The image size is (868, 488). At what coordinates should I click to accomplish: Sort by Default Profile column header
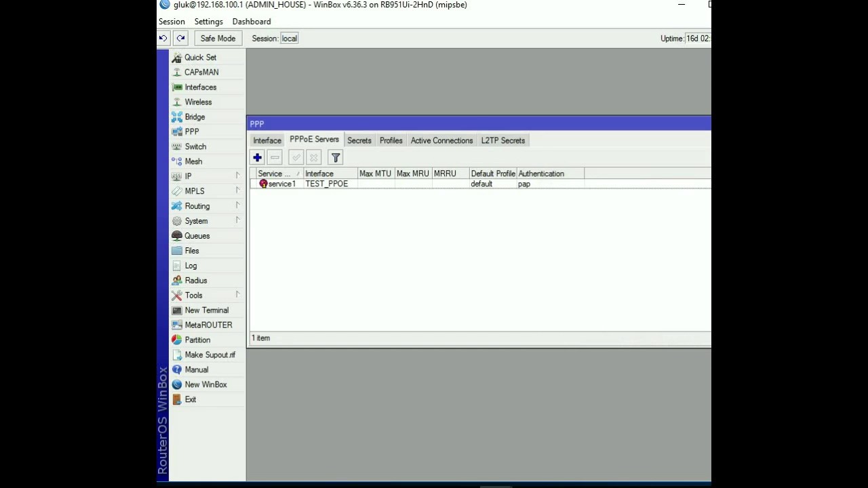[x=493, y=174]
